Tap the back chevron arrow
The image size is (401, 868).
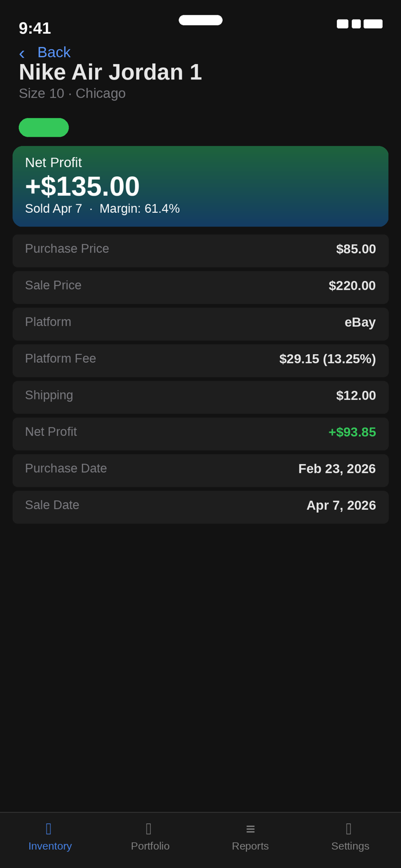[22, 53]
